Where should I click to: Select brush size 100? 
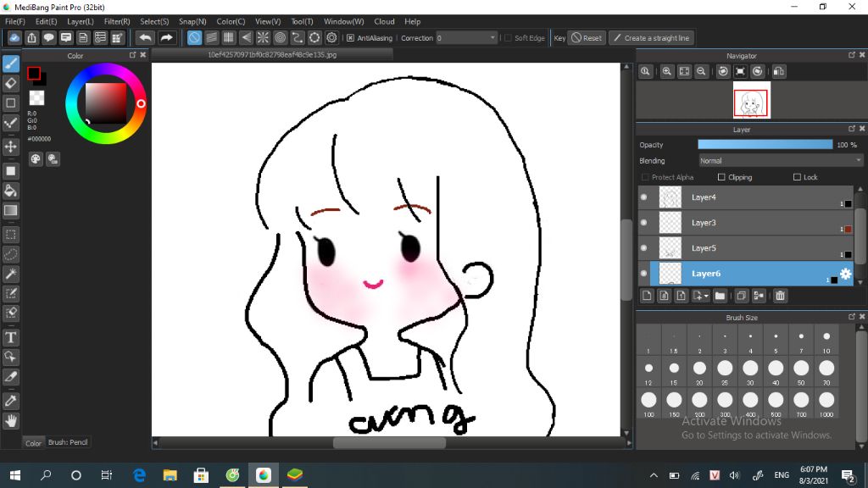[x=648, y=403]
